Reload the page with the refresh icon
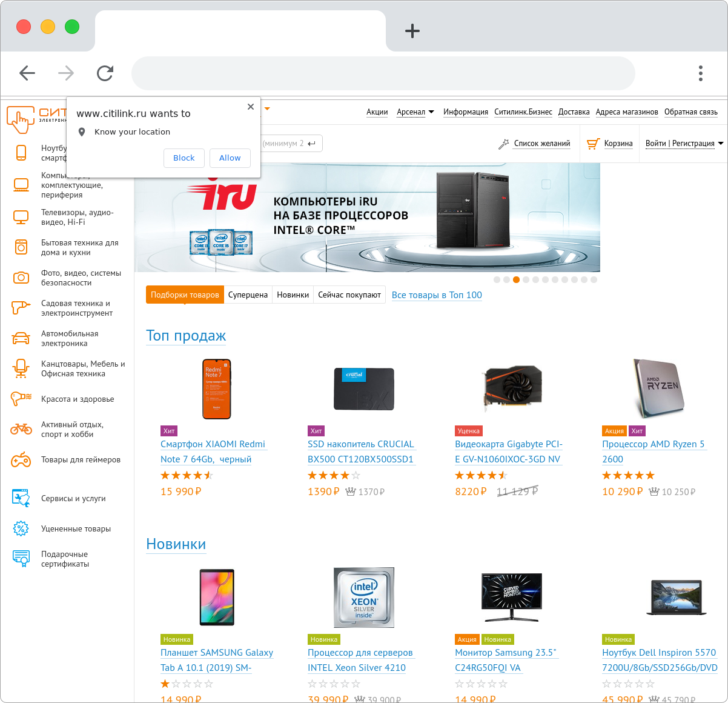The height and width of the screenshot is (703, 728). (x=105, y=73)
